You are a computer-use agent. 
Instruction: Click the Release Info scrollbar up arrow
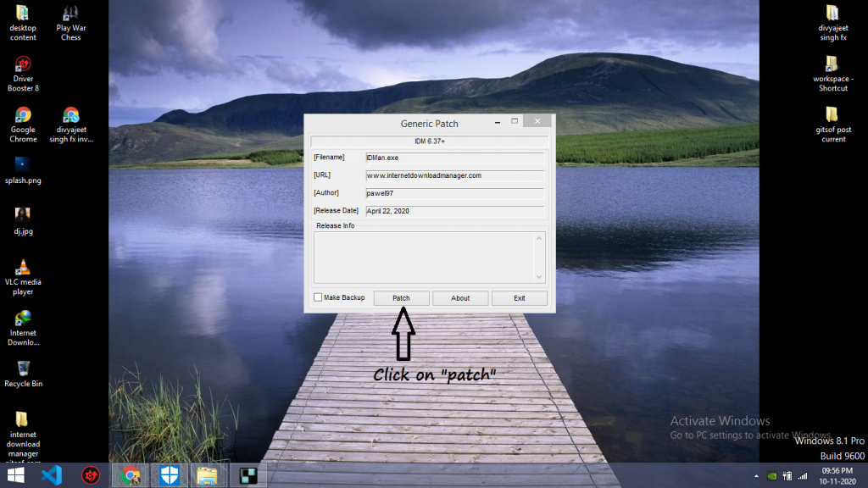click(x=539, y=238)
